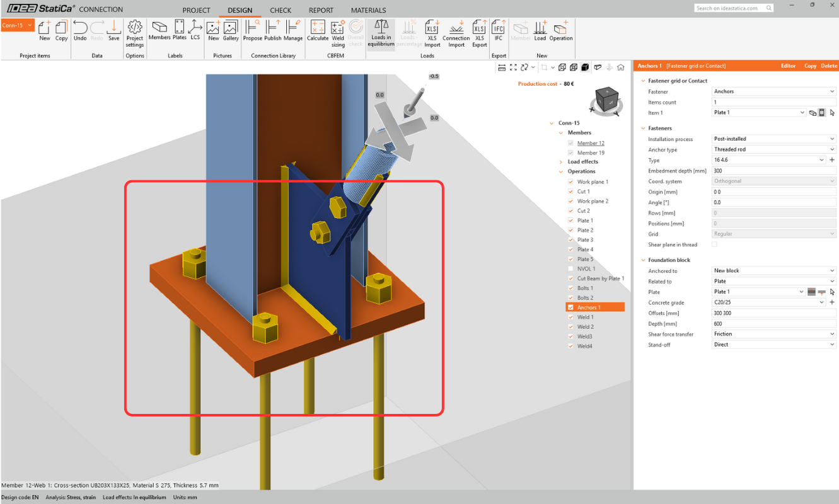Click the Editor button in Anchors header

tap(788, 66)
